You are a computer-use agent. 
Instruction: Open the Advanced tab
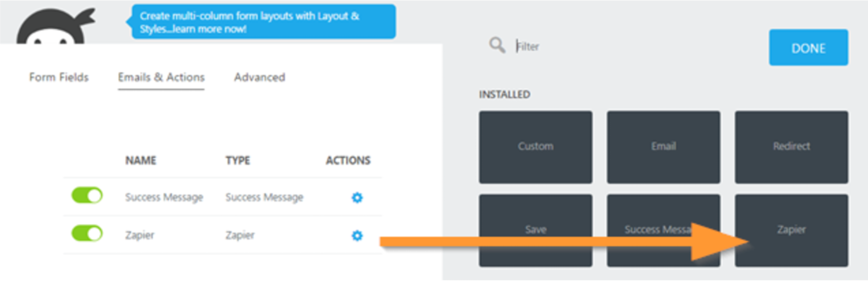pyautogui.click(x=260, y=77)
